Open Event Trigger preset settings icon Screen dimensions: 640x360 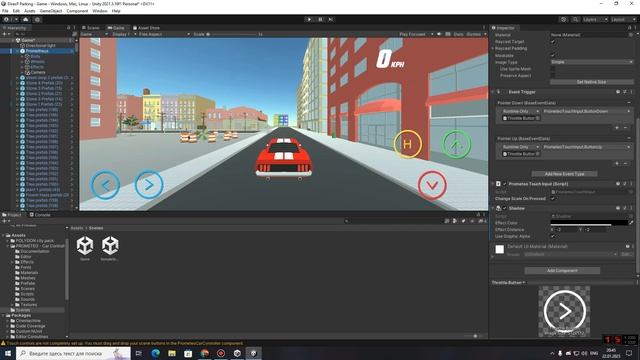(x=624, y=92)
